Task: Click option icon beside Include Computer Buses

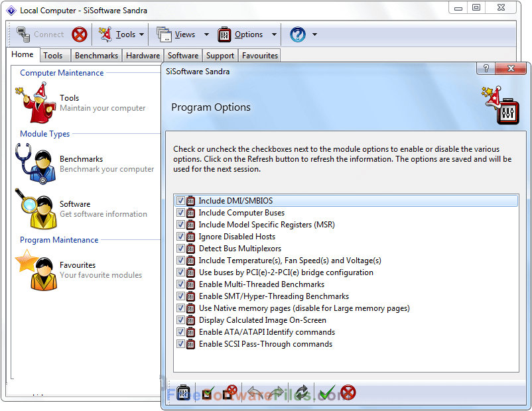Action: [x=190, y=213]
